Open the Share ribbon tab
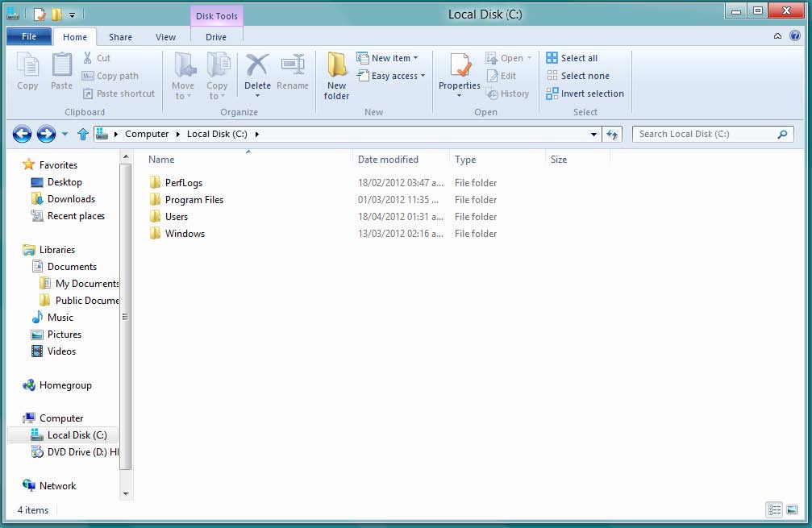 (120, 37)
